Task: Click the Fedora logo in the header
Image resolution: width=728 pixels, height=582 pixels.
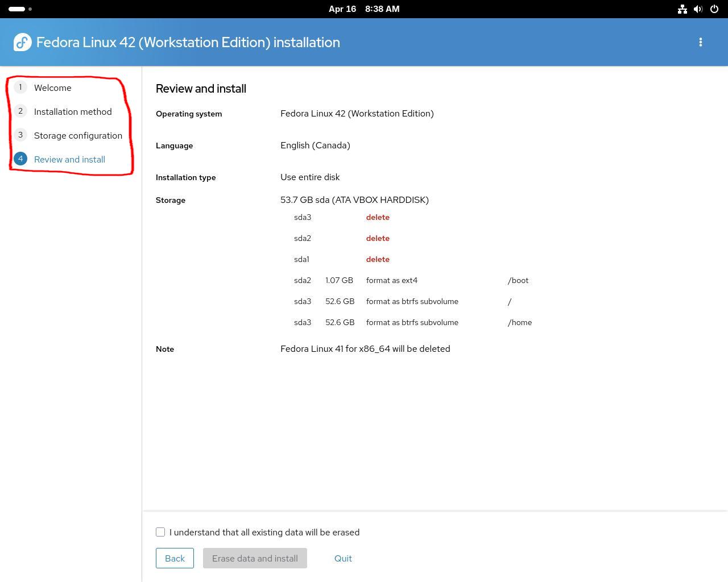Action: coord(23,42)
